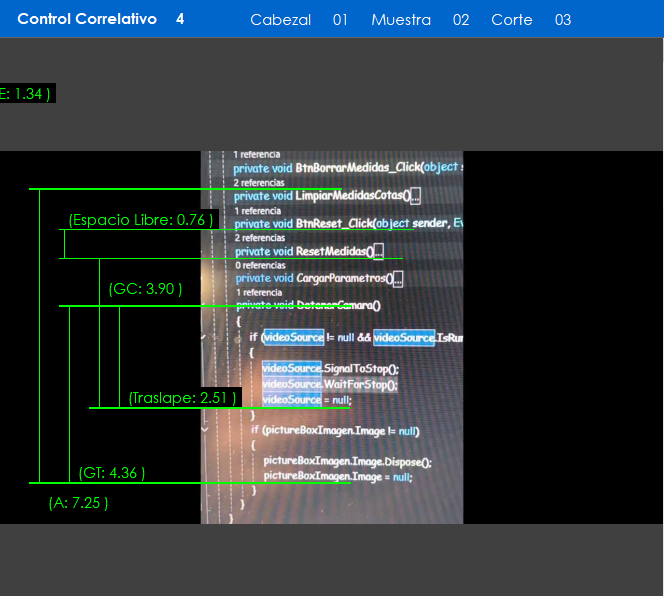Click the Muestra value 02
This screenshot has height=596, width=664.
(461, 20)
